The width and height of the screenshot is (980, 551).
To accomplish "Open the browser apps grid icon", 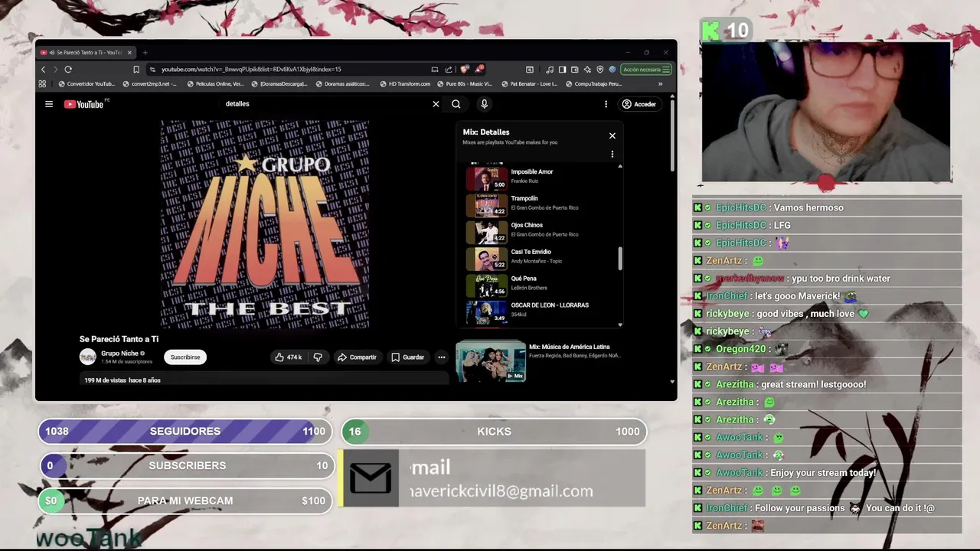I will click(x=42, y=84).
